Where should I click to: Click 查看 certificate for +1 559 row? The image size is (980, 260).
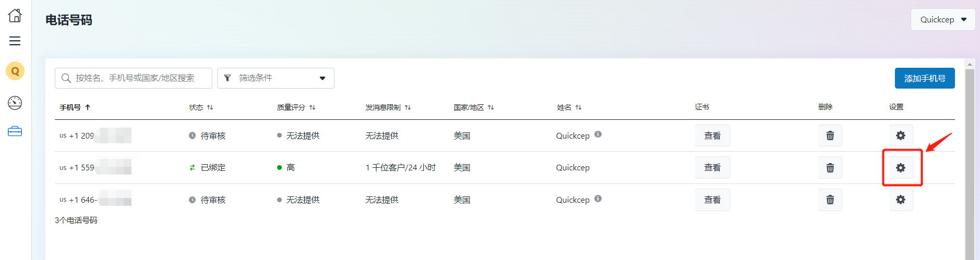coord(712,168)
